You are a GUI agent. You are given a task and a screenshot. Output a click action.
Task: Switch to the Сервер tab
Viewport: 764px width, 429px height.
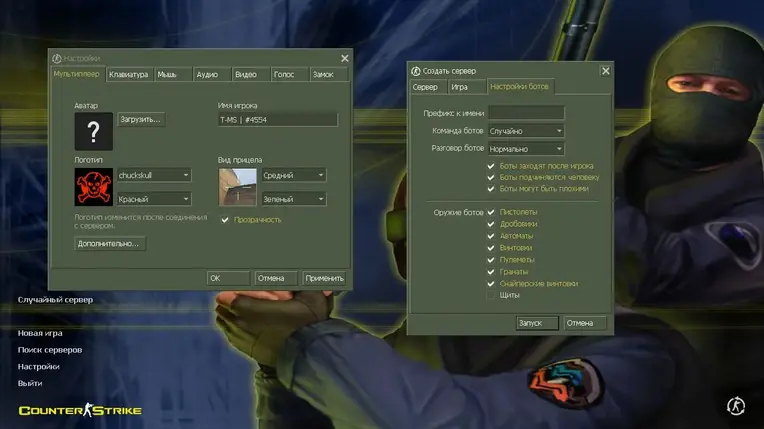[428, 87]
